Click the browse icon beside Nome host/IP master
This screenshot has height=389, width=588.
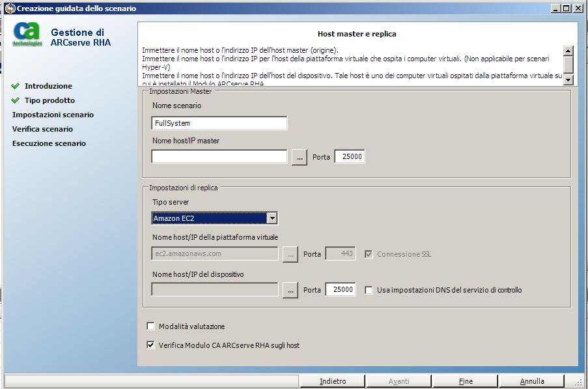pos(299,156)
